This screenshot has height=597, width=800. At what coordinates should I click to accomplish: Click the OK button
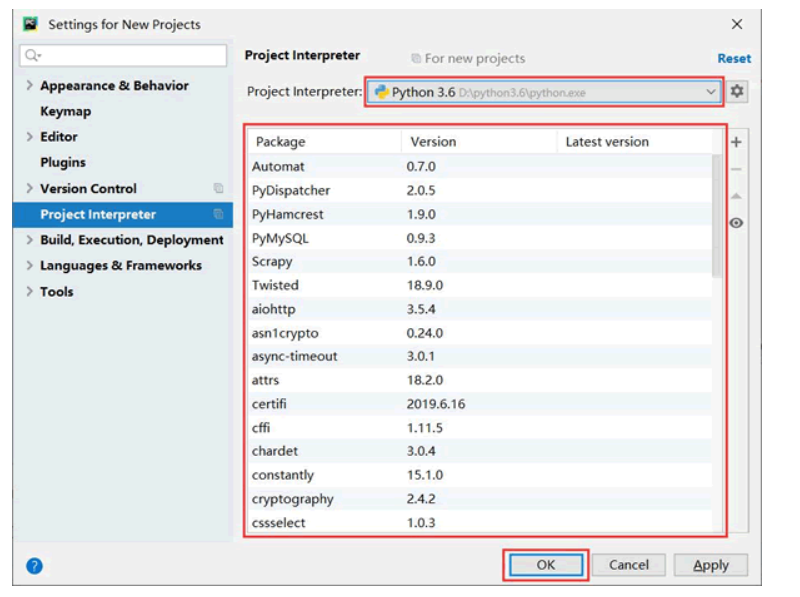click(546, 565)
